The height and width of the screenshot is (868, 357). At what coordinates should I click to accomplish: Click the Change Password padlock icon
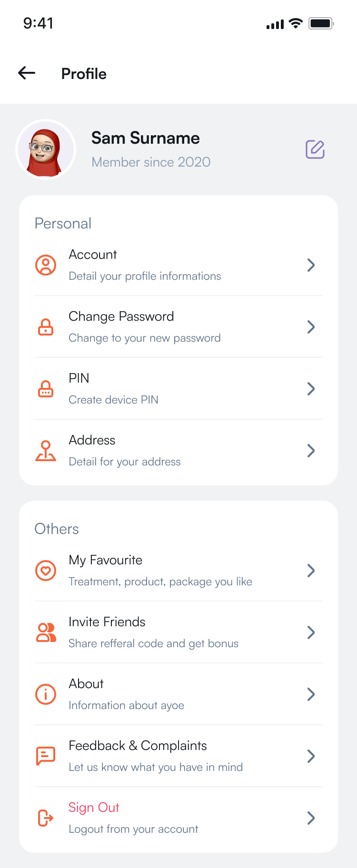[46, 327]
